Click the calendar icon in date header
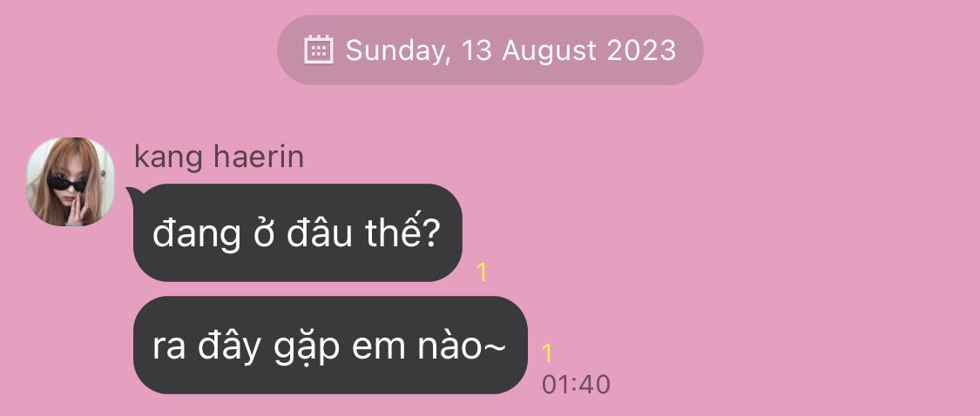This screenshot has width=980, height=416. 319,50
